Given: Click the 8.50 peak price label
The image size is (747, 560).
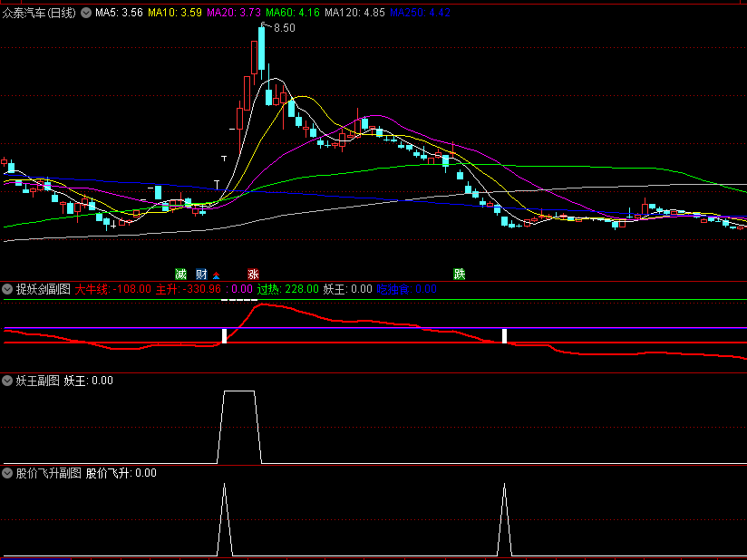Looking at the screenshot, I should tap(285, 28).
